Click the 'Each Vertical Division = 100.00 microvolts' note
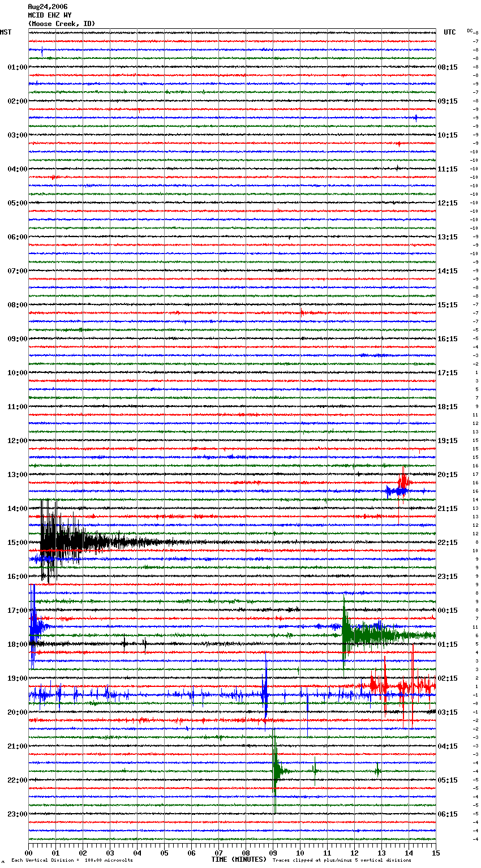Image resolution: width=481 pixels, height=868 pixels. pos(72,860)
